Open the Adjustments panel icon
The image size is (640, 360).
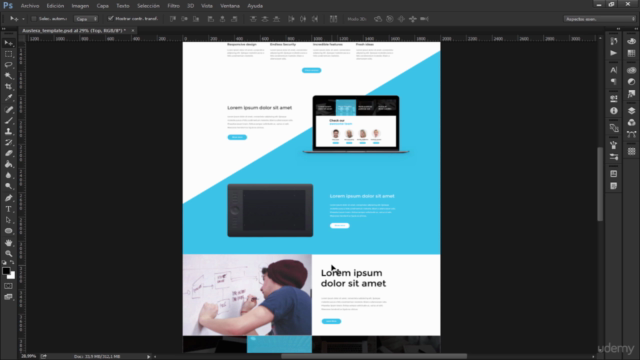point(631,82)
